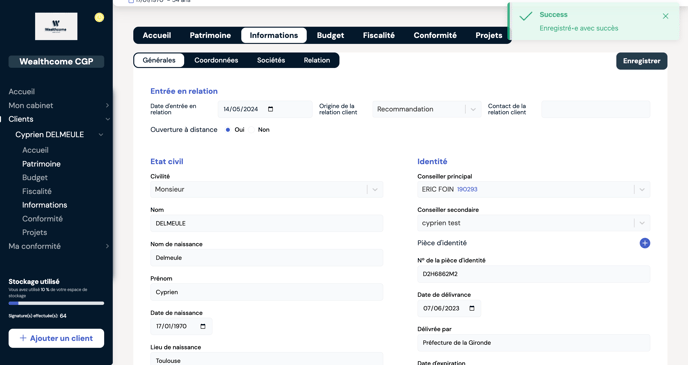
Task: Switch to the Coordonnées sub-tab
Action: [216, 61]
